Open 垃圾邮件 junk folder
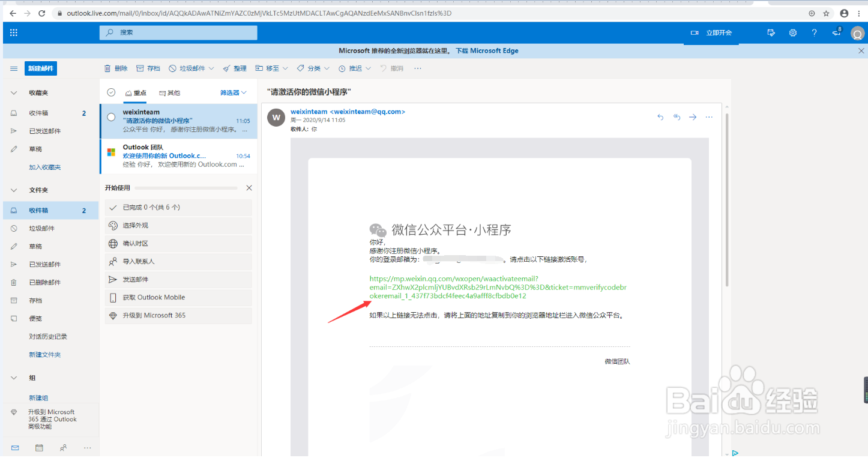Screen dimensions: 868x458 pyautogui.click(x=50, y=228)
